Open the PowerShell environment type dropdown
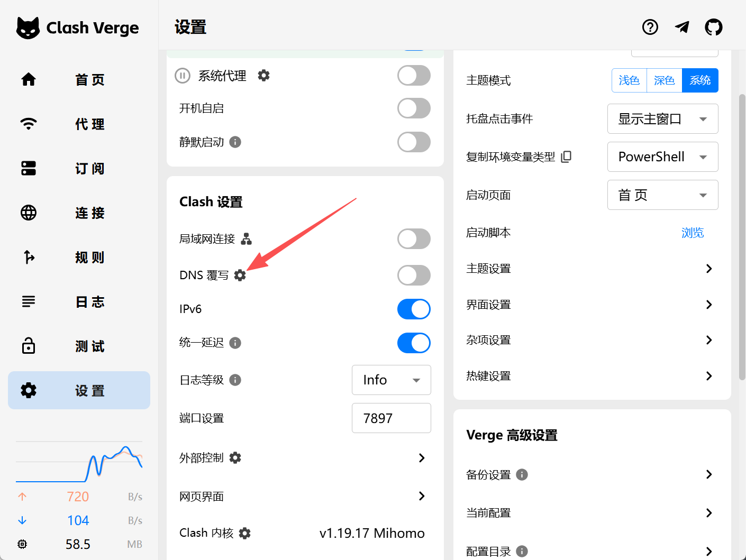 tap(662, 157)
